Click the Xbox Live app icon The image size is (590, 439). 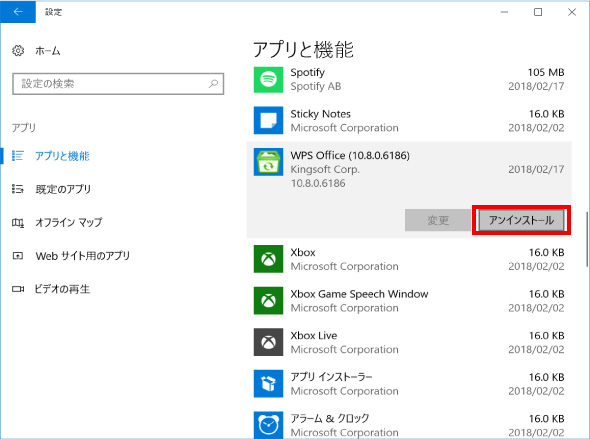[268, 342]
